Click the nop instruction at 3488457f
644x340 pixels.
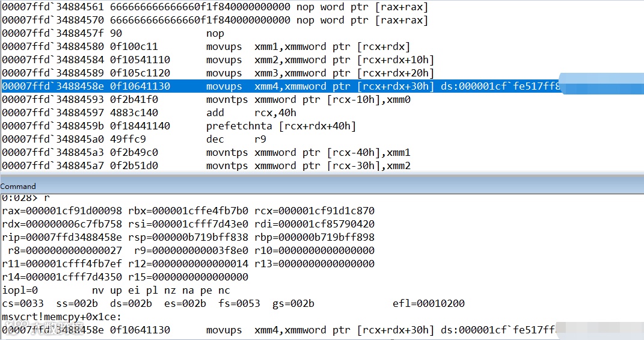(114, 33)
